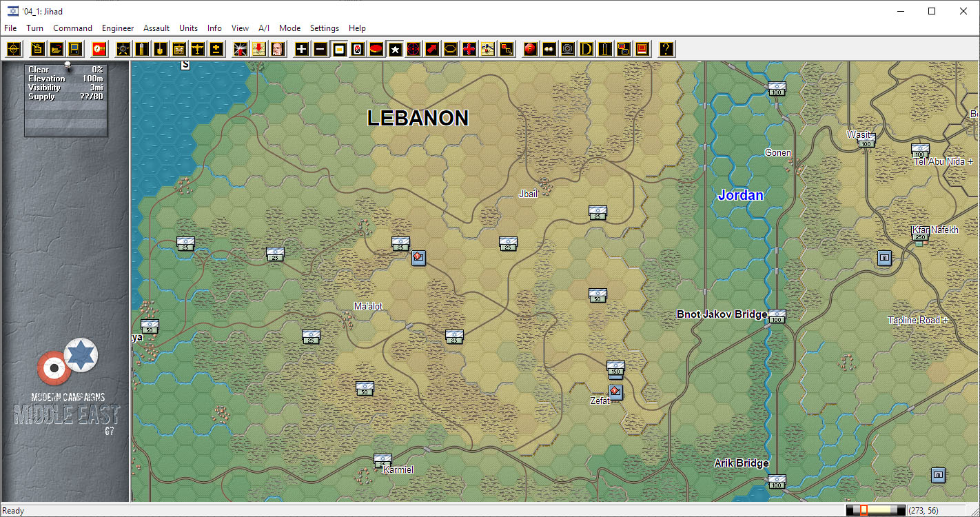Save the game using floppy disk icon
The width and height of the screenshot is (980, 517).
(75, 49)
